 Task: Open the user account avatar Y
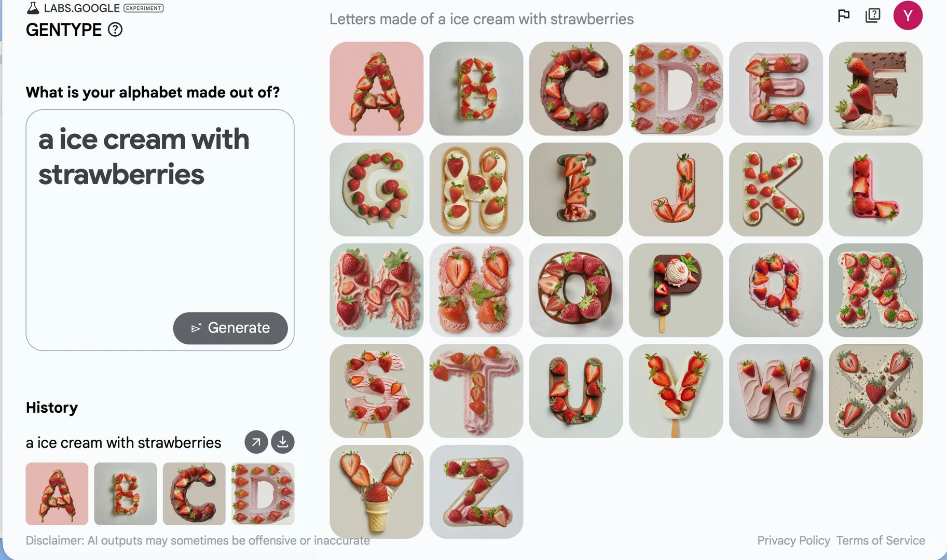click(908, 16)
